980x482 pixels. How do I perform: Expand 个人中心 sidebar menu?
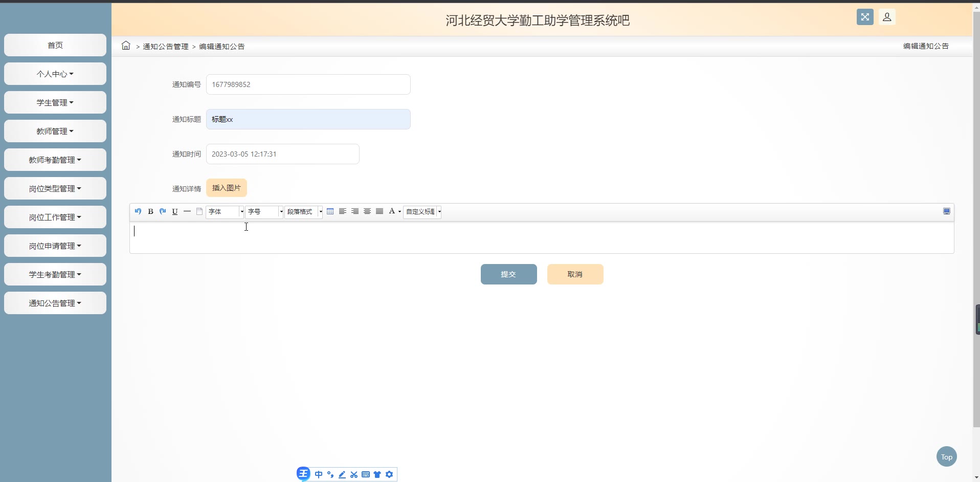55,74
